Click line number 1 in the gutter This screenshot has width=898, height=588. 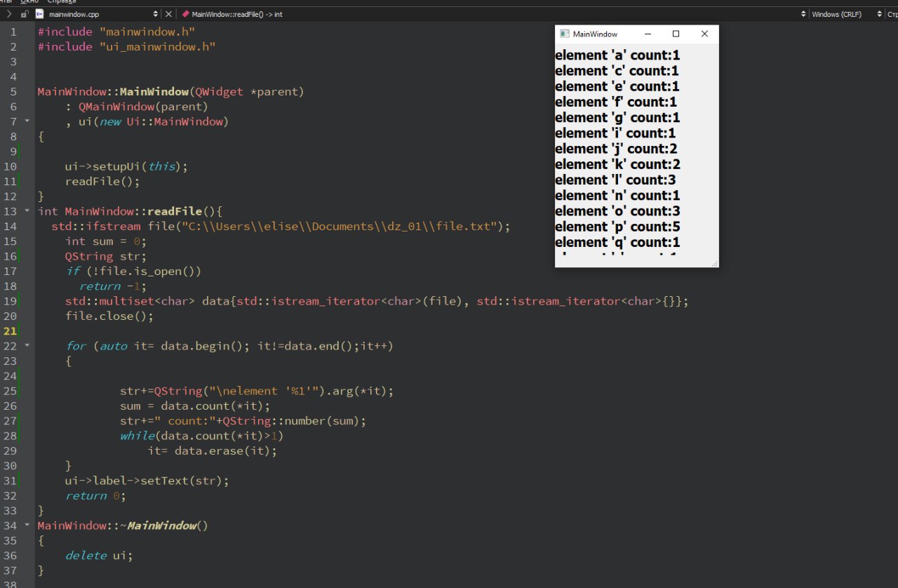13,32
